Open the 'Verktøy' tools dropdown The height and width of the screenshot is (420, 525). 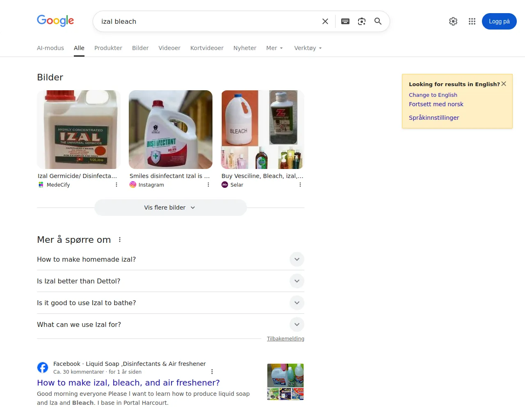click(308, 48)
